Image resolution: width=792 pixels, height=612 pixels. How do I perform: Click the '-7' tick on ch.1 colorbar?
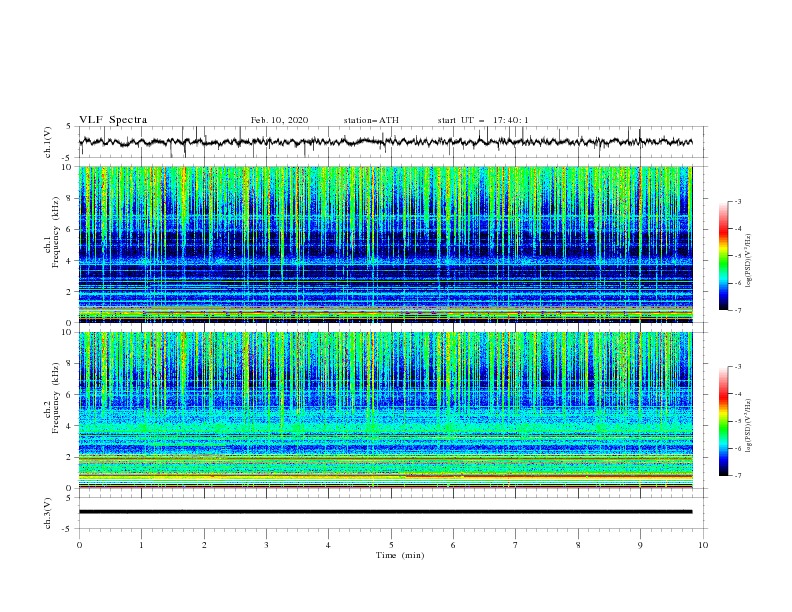point(737,310)
